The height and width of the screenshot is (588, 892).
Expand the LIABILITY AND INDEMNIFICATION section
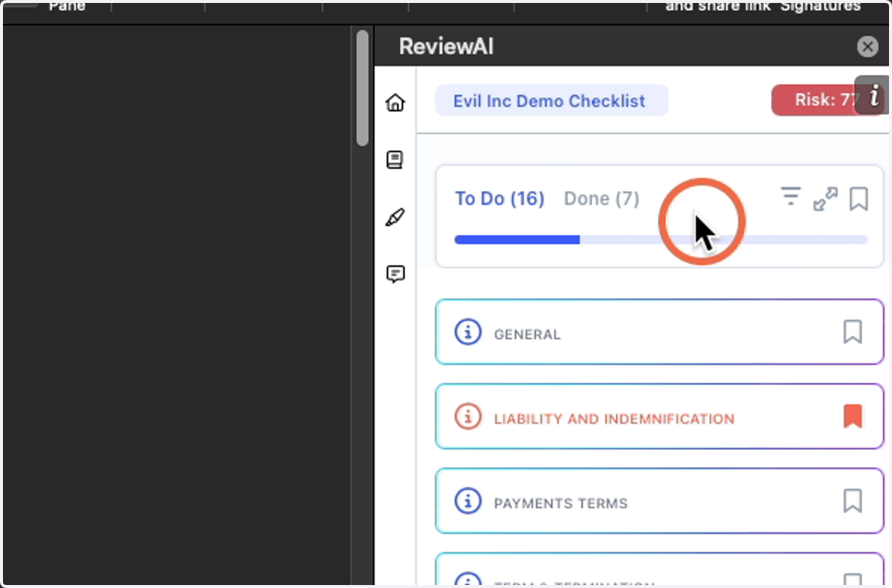(x=659, y=417)
